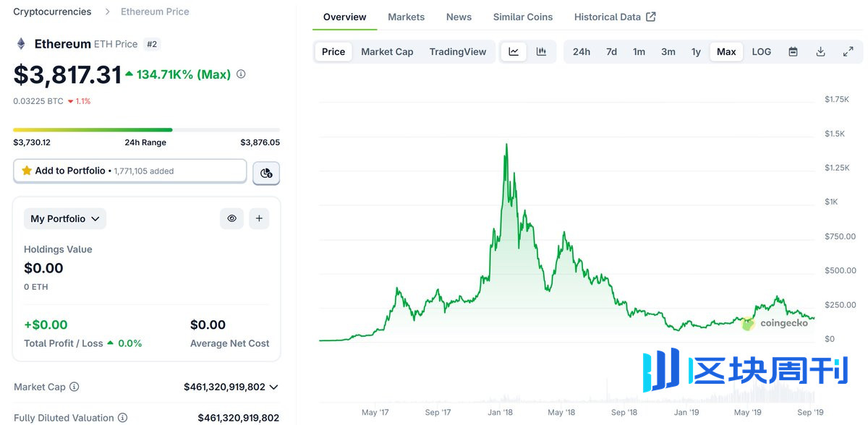Image resolution: width=868 pixels, height=425 pixels.
Task: Click the Average Net Cost label
Action: [x=230, y=343]
